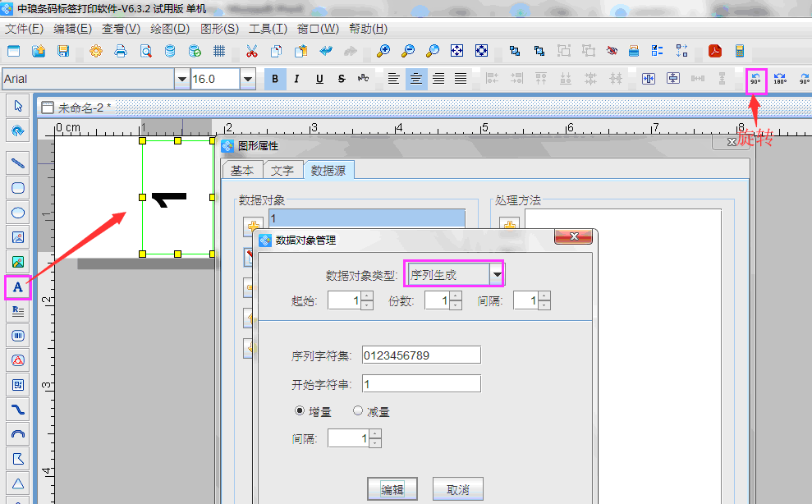Rotate object 90° counterclockwise via highlighted toolbar icon
The image size is (812, 504).
(755, 78)
